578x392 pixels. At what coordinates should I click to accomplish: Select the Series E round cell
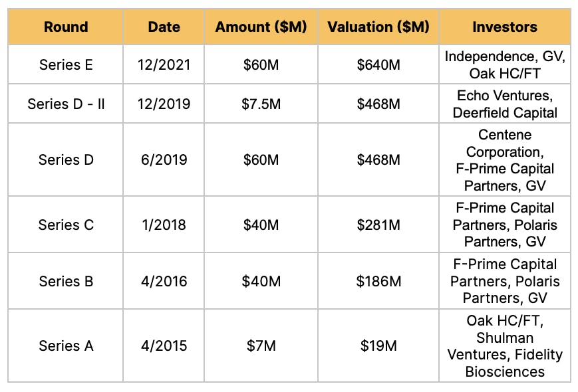pos(66,64)
